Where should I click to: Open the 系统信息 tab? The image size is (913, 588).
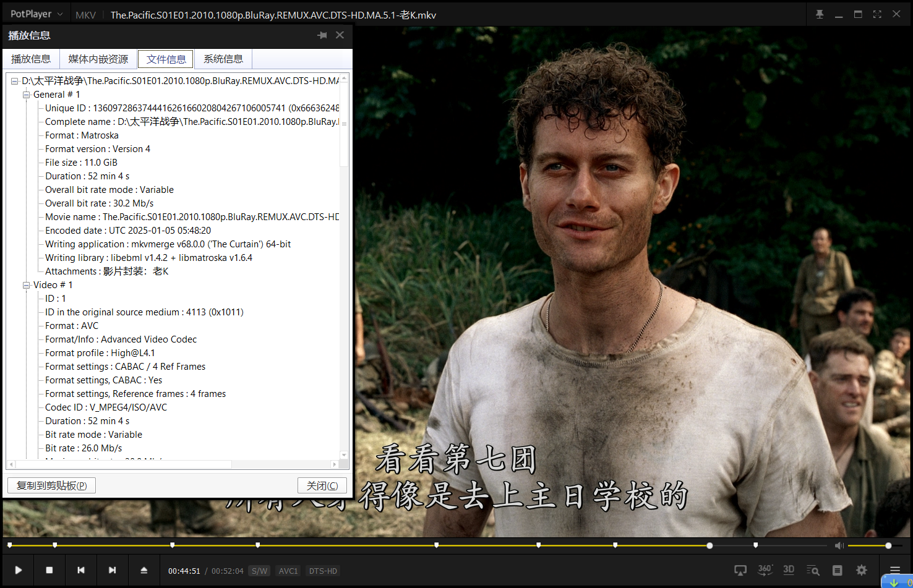[223, 59]
